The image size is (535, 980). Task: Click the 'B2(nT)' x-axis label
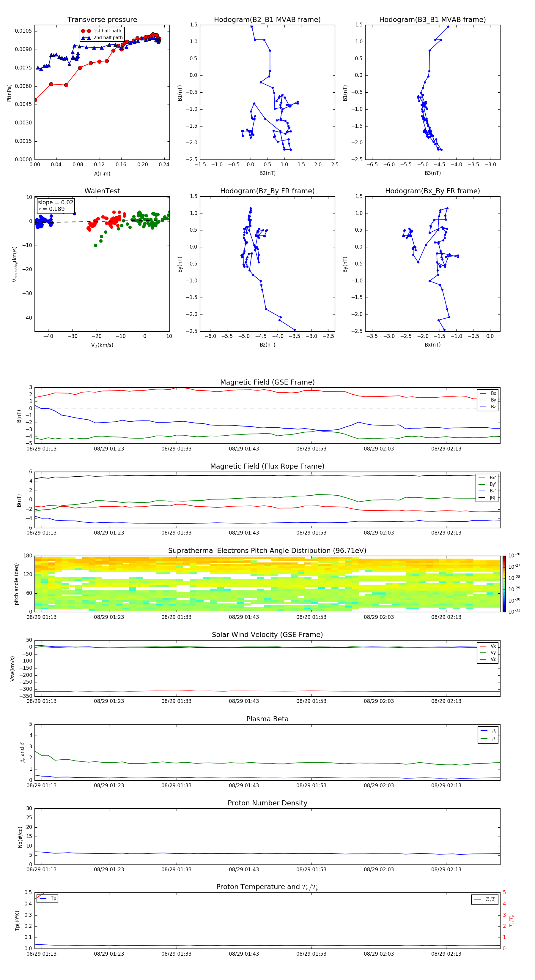click(267, 173)
